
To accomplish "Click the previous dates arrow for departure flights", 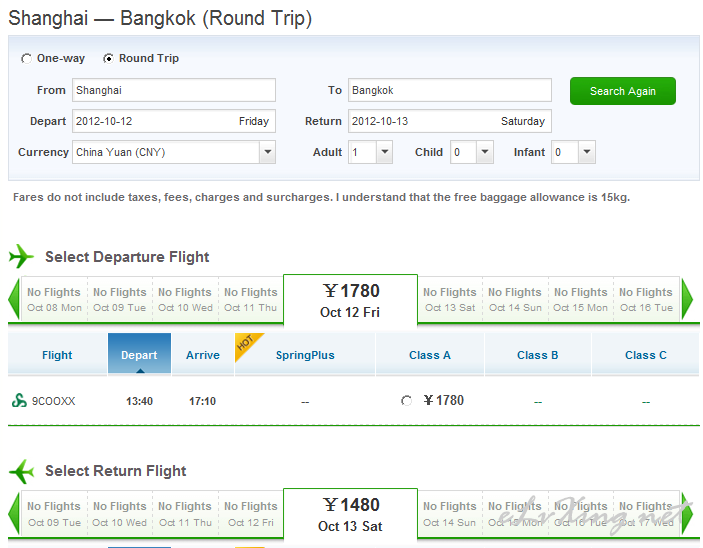I will click(x=14, y=299).
